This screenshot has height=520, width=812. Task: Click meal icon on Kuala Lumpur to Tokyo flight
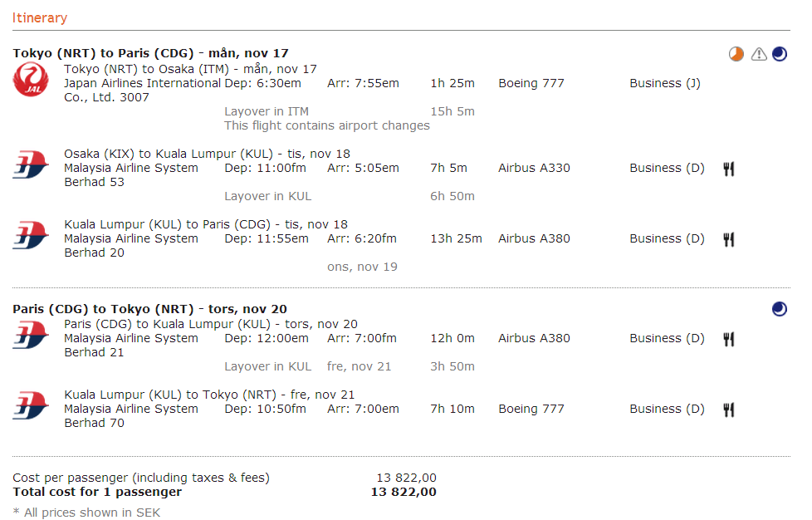(x=729, y=410)
